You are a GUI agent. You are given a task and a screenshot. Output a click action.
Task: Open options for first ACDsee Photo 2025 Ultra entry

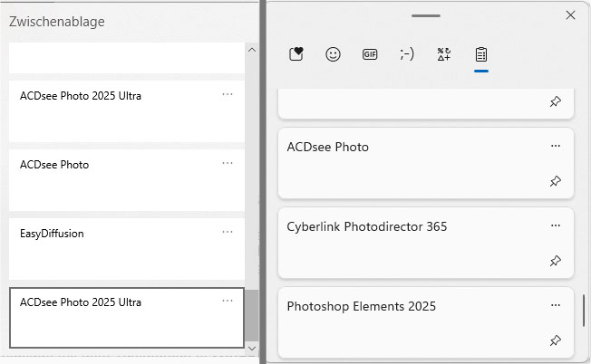click(228, 94)
